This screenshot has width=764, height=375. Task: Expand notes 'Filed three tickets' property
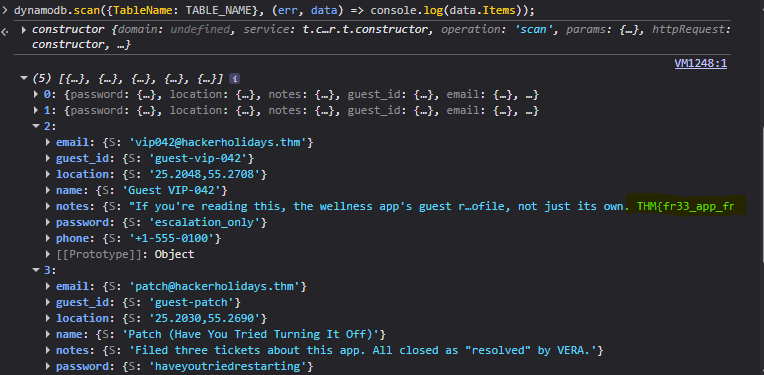48,350
